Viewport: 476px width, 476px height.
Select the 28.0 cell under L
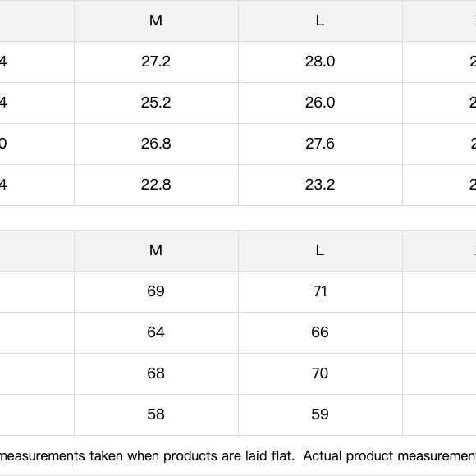pyautogui.click(x=320, y=62)
